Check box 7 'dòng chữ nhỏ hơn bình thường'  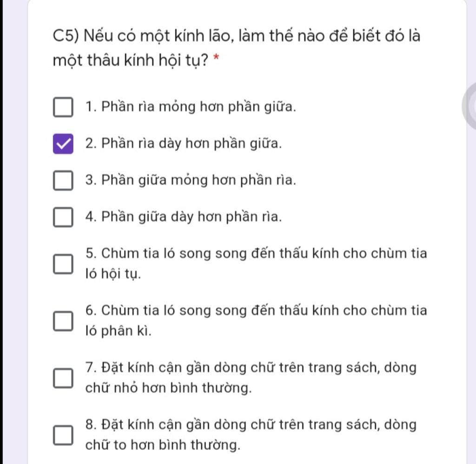pyautogui.click(x=63, y=378)
